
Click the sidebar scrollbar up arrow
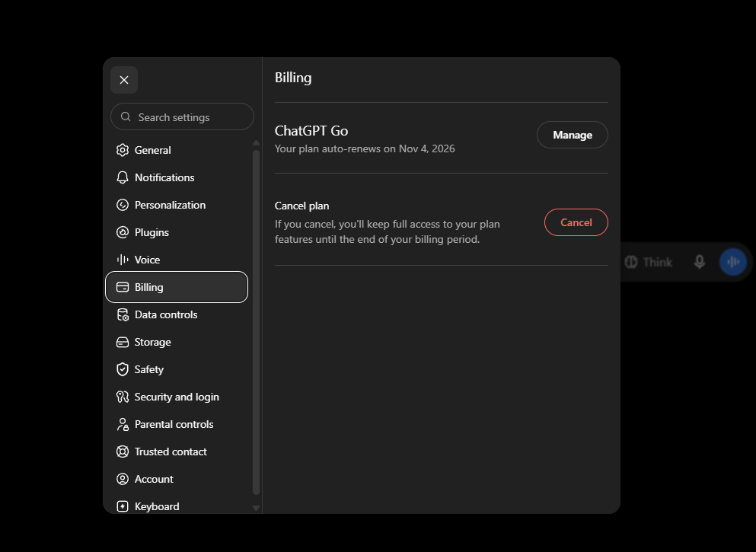256,142
